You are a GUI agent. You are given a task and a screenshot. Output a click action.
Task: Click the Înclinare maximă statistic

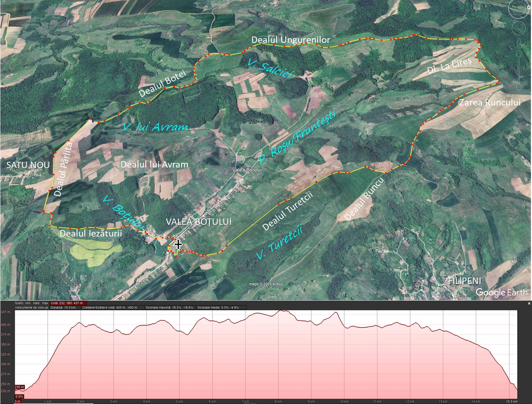(x=170, y=307)
